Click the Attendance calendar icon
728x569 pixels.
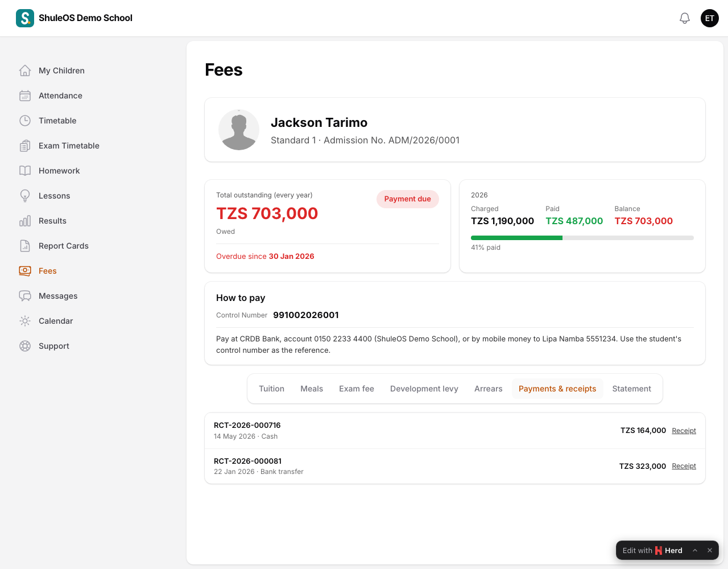click(x=25, y=96)
